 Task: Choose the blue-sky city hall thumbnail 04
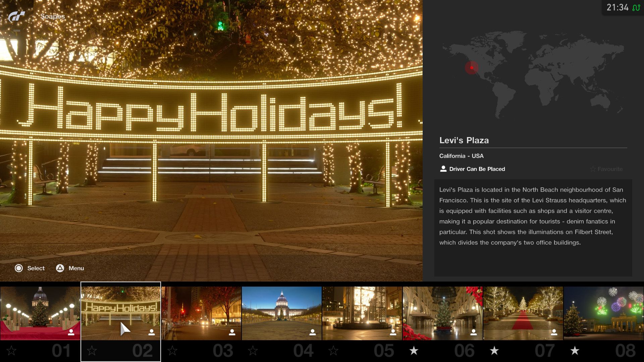pyautogui.click(x=282, y=313)
